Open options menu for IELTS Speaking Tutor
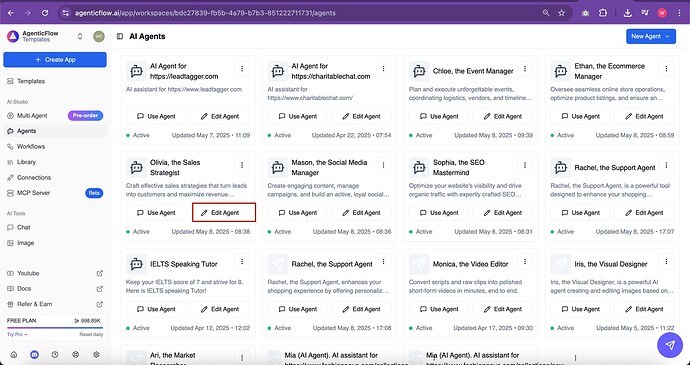The height and width of the screenshot is (365, 690). pos(242,262)
